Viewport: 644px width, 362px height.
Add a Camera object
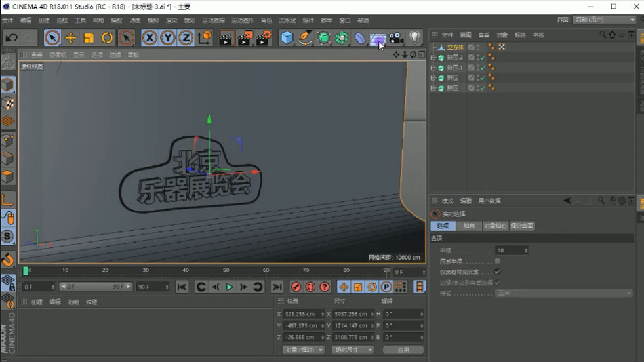(396, 38)
